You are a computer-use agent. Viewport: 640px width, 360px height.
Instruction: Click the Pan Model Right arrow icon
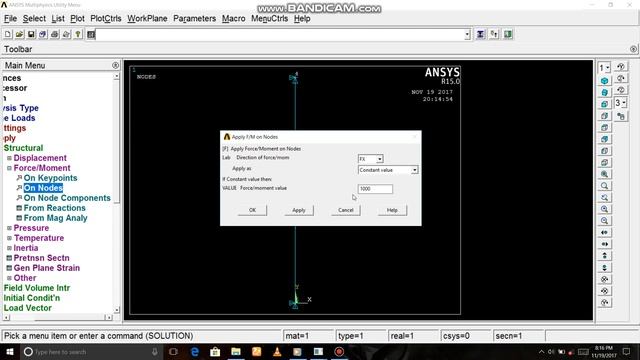[x=605, y=244]
